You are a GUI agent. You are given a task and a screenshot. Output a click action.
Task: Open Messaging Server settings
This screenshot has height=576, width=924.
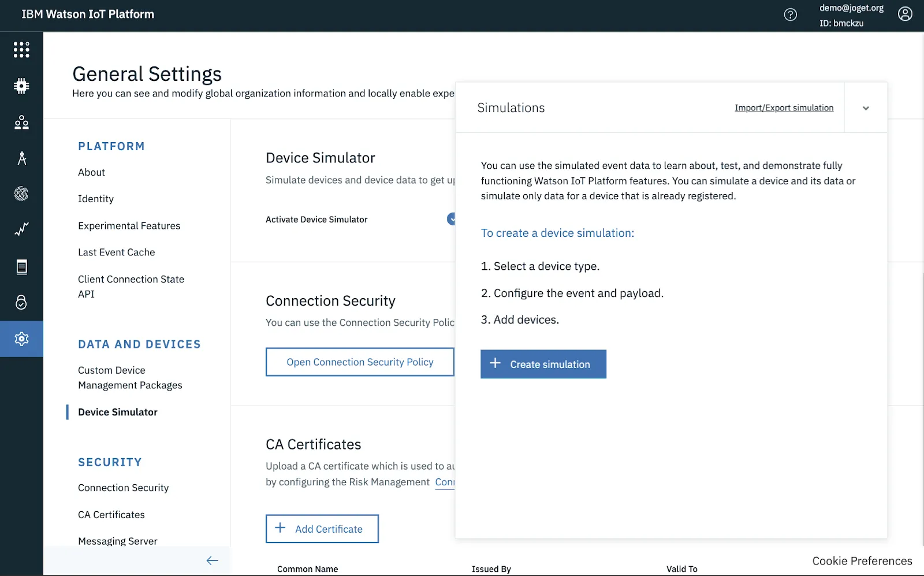[x=118, y=541]
